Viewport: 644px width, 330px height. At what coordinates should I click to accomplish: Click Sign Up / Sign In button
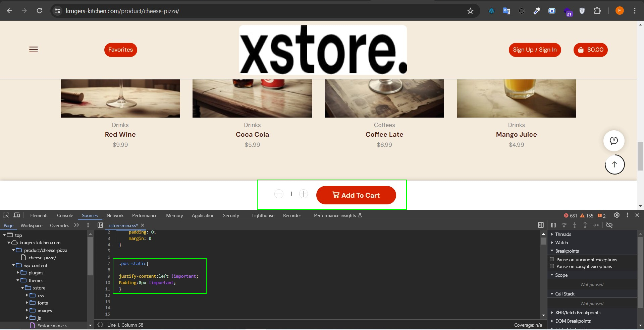point(535,50)
